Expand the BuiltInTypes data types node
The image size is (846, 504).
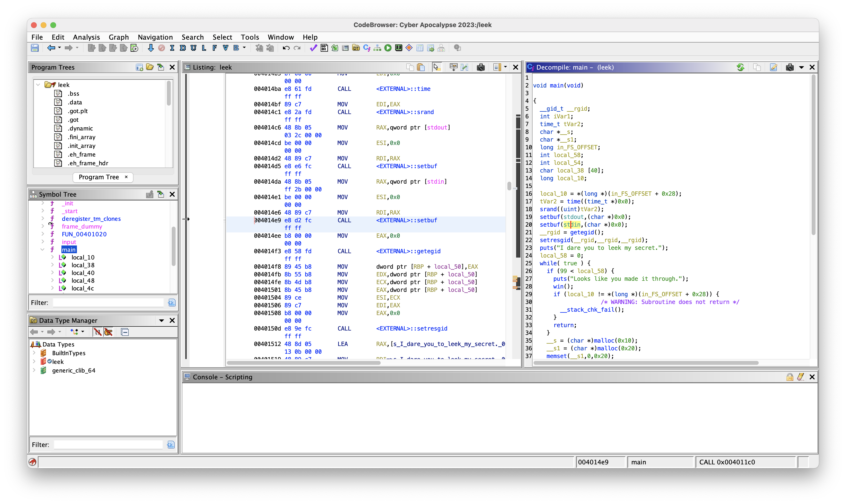click(x=34, y=353)
